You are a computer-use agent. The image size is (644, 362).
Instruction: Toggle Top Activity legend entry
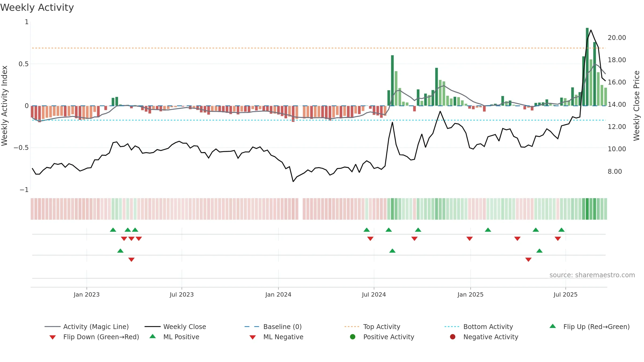[x=372, y=327]
